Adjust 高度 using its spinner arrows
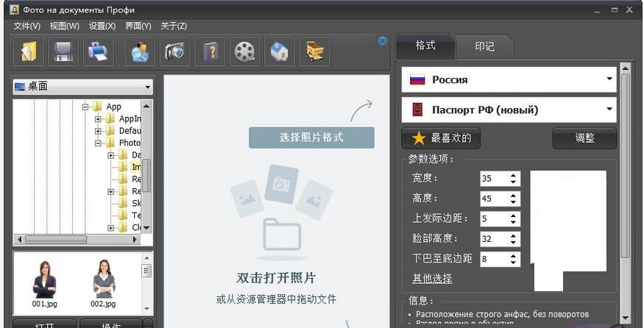Screen dimensions: 644x328 (x=514, y=199)
